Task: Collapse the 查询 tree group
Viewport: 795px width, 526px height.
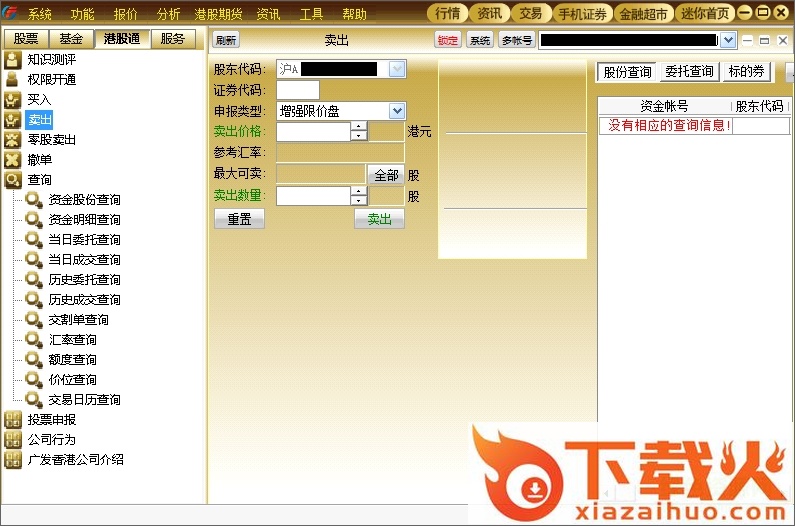Action: click(12, 180)
